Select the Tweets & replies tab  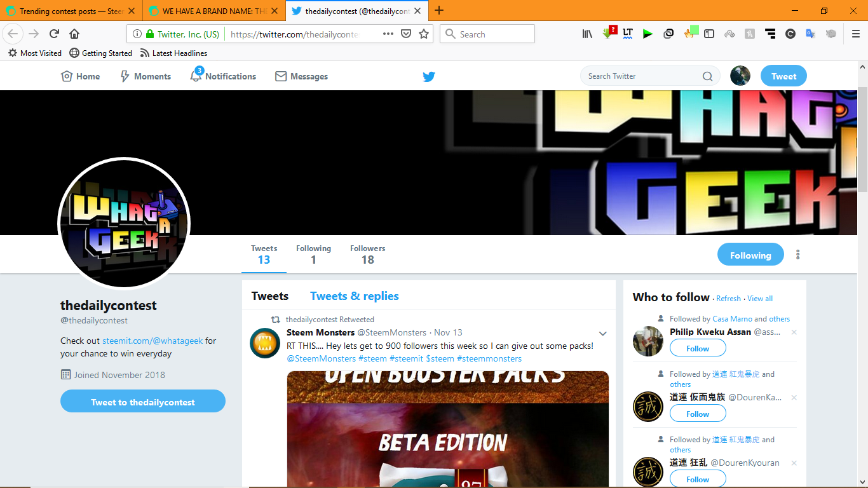tap(355, 296)
